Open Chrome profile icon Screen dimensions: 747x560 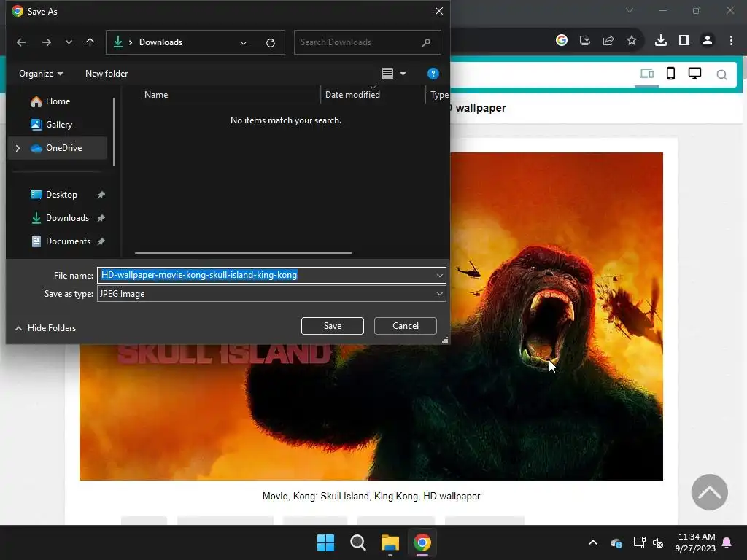coord(708,41)
